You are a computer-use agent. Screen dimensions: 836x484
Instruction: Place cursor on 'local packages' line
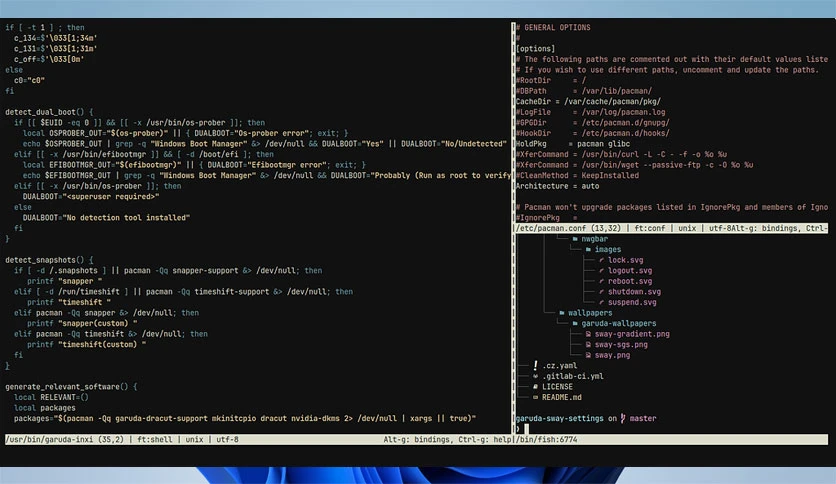(45, 408)
